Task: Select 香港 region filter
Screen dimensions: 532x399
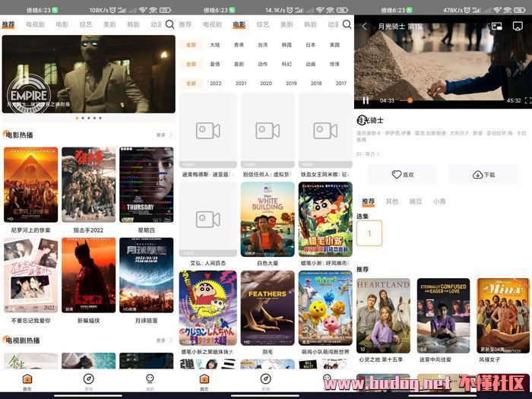Action: (239, 45)
